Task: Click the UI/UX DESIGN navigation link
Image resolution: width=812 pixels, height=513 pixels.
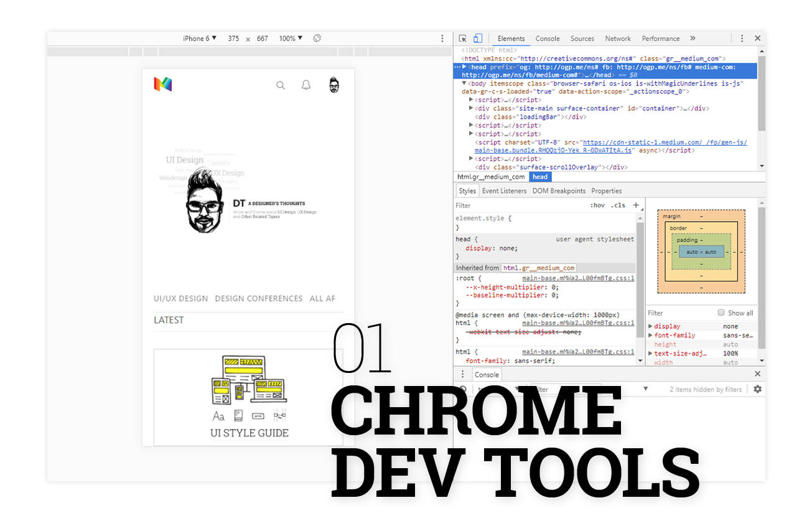Action: 180,299
